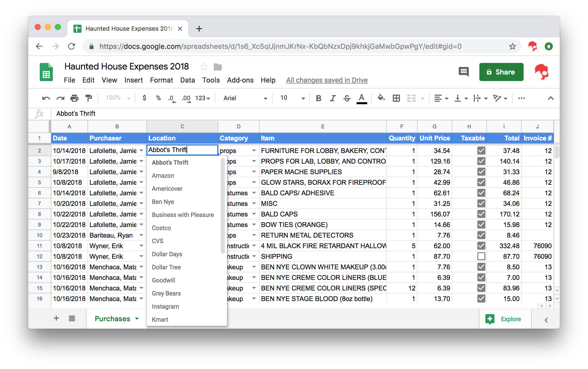
Task: Open the Edit menu
Action: [x=88, y=80]
